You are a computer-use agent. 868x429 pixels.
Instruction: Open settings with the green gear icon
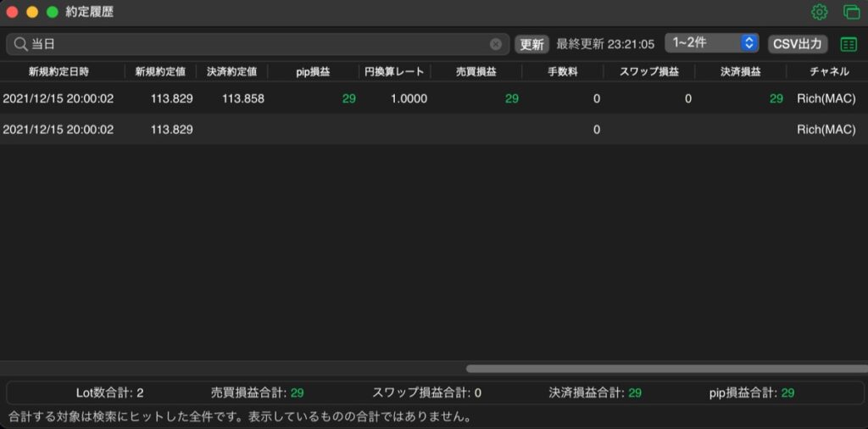pos(820,12)
